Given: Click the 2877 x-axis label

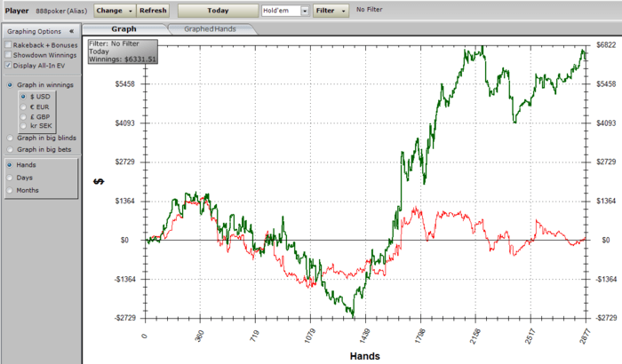Looking at the screenshot, I should click(585, 336).
